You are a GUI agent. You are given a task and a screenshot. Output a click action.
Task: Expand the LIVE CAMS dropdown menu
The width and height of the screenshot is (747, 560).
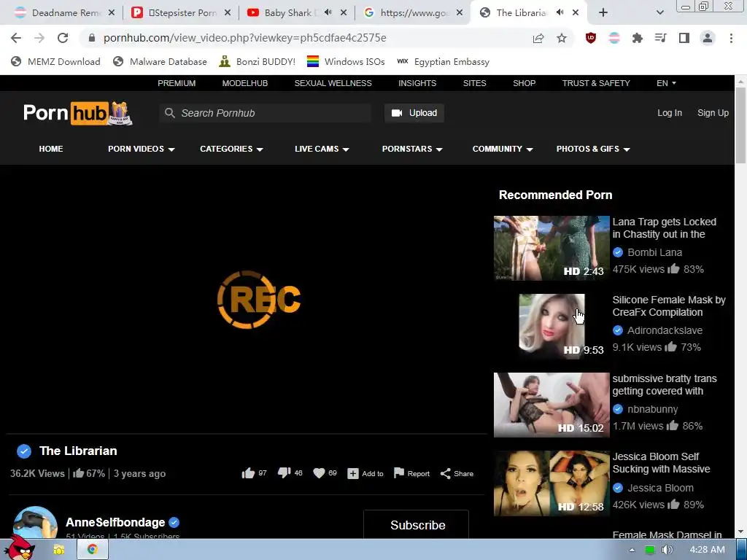322,149
